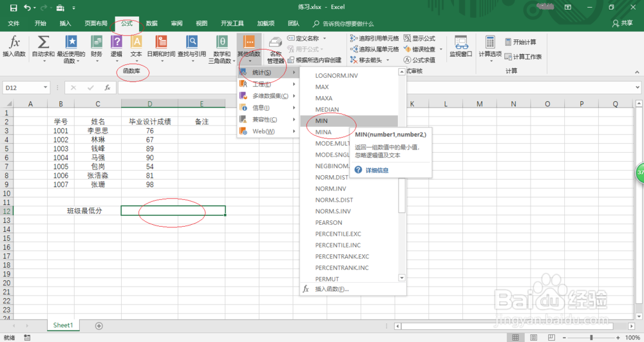Click Error Checking command
Screen dimensions: 644x342
point(419,49)
